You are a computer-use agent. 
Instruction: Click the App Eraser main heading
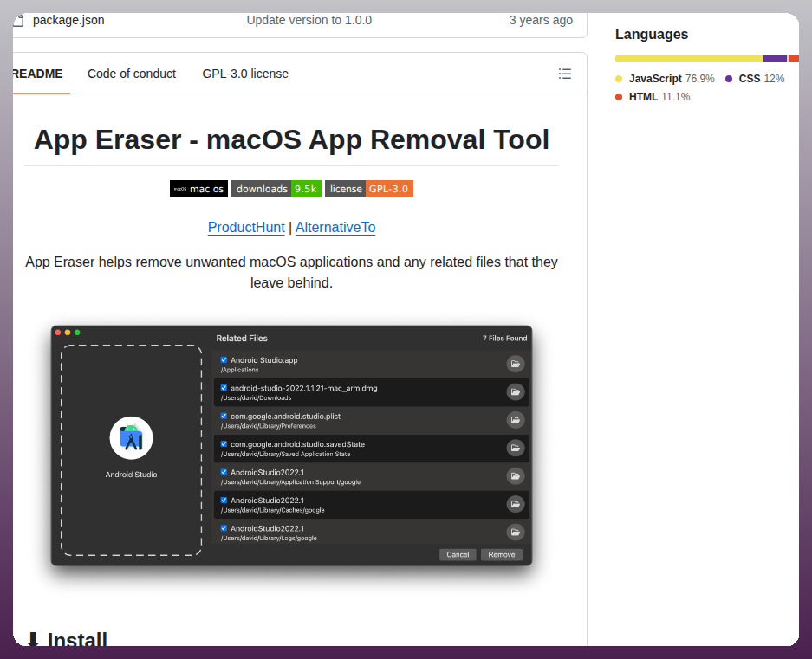click(291, 139)
